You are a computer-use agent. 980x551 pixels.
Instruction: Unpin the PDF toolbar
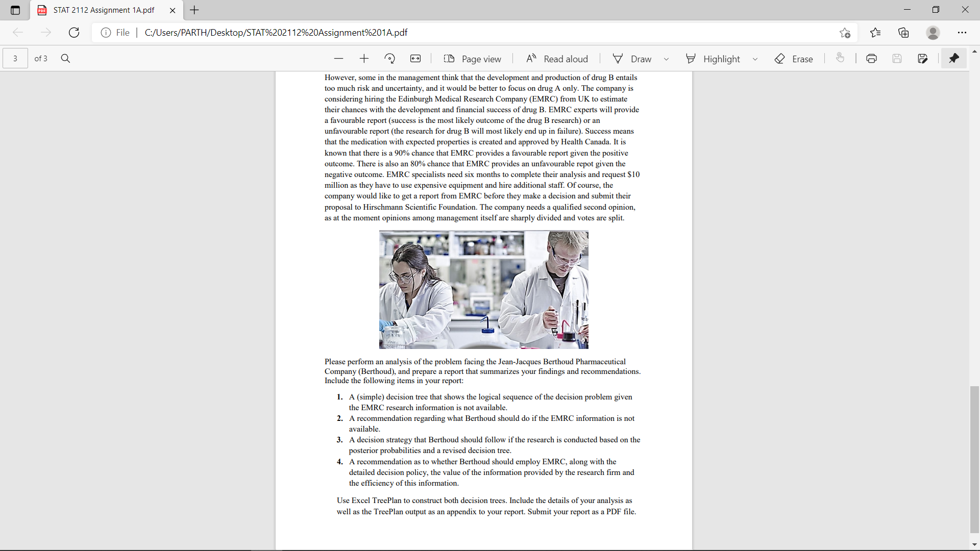pos(953,59)
